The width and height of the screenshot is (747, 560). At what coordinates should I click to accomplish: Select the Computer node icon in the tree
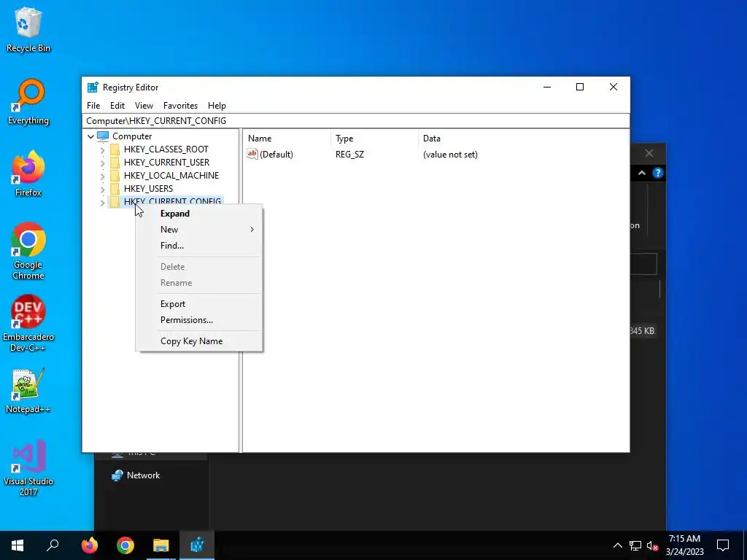click(x=103, y=136)
